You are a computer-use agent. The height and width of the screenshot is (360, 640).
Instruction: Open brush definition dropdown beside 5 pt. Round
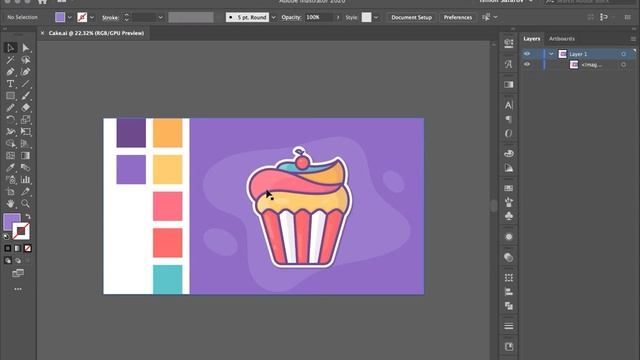[x=273, y=18]
